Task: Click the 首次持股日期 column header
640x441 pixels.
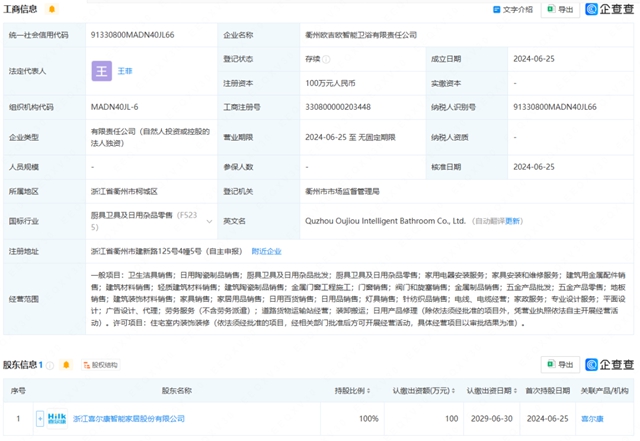Action: point(547,391)
